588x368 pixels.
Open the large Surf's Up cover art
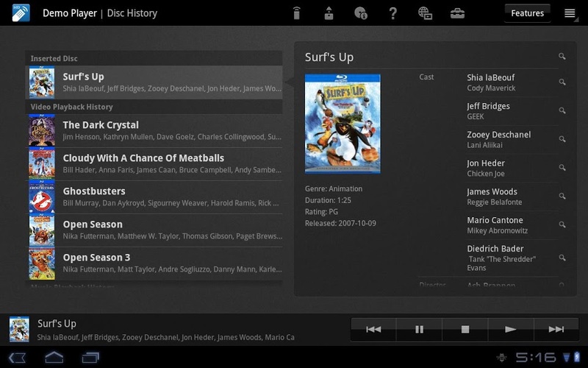click(x=343, y=124)
